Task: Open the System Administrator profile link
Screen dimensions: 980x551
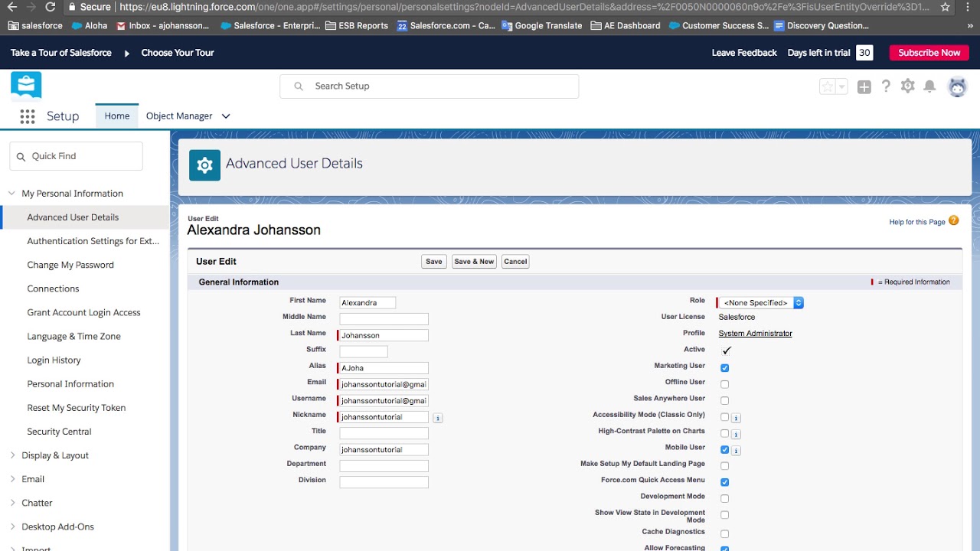Action: point(755,334)
